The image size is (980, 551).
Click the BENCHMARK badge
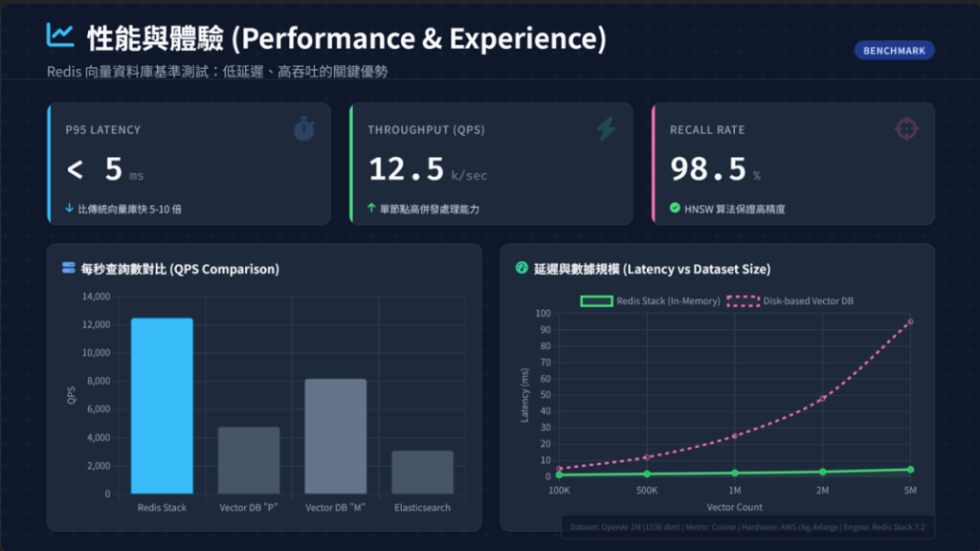894,51
